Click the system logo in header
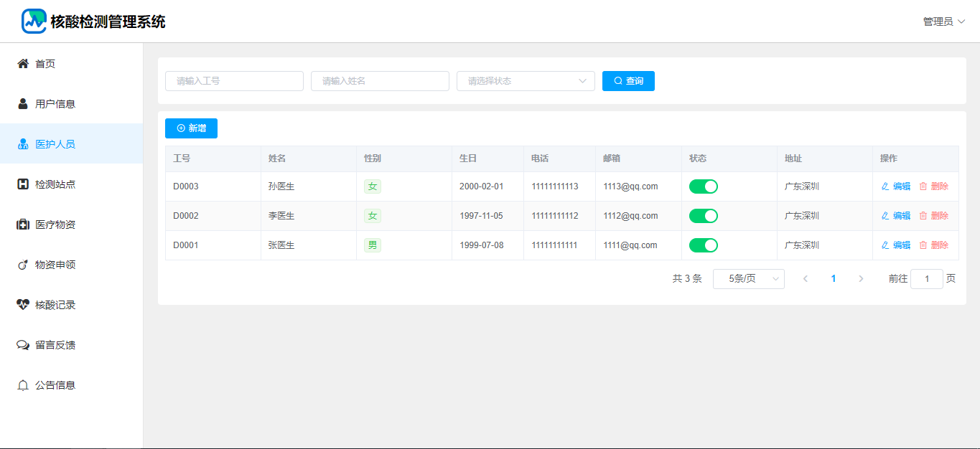The width and height of the screenshot is (980, 449). click(34, 22)
